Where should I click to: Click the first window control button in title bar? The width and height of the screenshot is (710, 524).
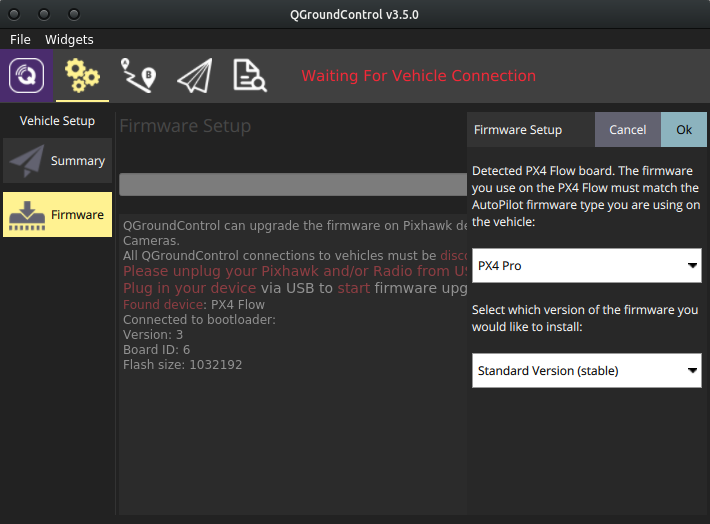point(14,14)
